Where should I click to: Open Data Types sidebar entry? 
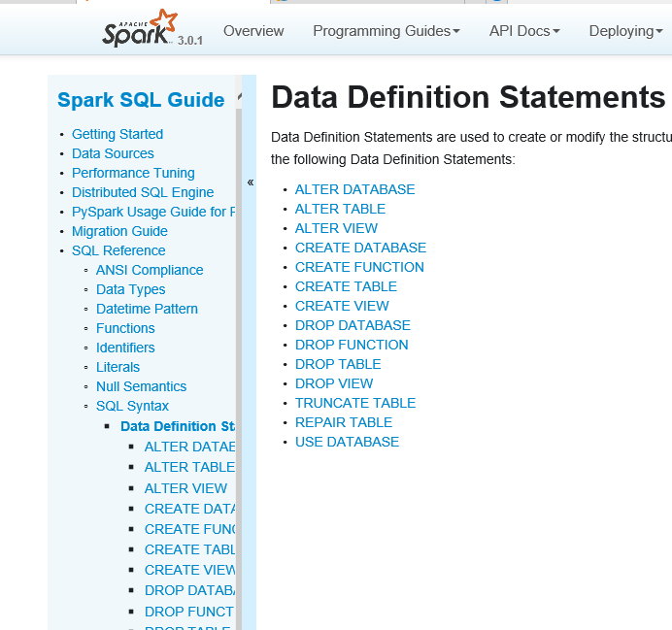pos(131,289)
